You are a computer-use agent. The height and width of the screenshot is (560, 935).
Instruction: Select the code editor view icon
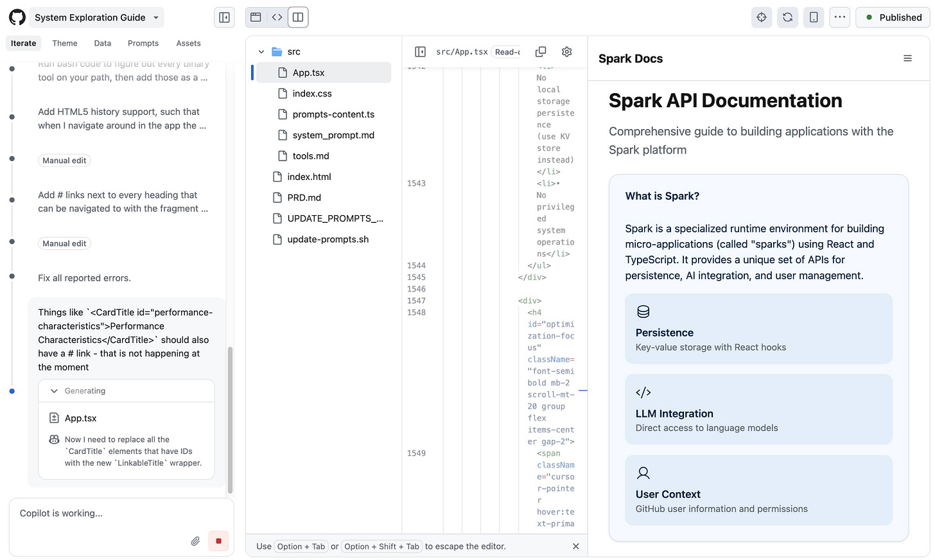tap(276, 17)
